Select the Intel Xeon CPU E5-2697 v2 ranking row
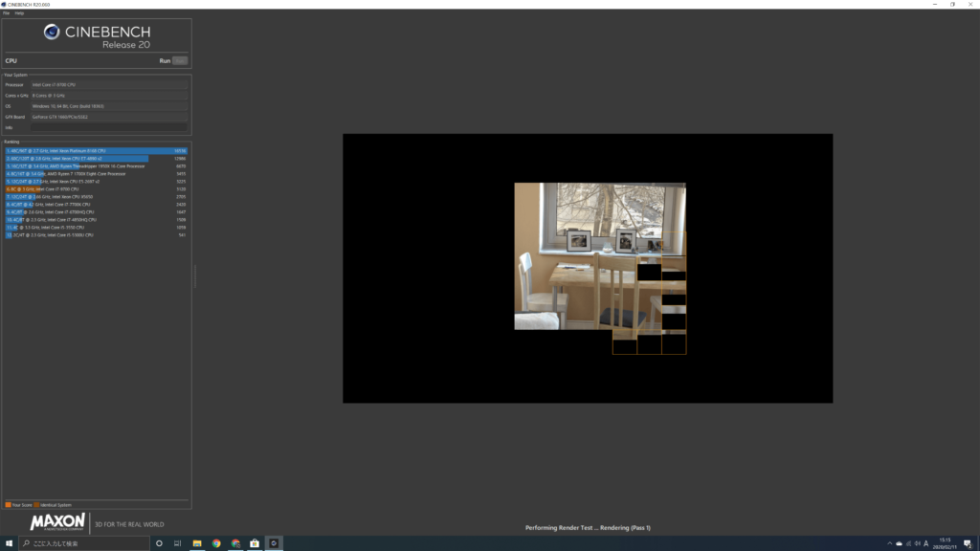The width and height of the screenshot is (980, 551). (97, 181)
